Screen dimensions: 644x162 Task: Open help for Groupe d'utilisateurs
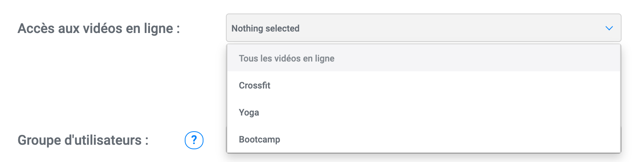point(194,140)
